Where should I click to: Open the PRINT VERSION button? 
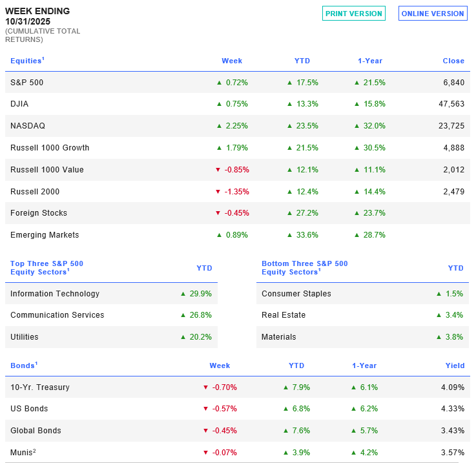click(354, 14)
